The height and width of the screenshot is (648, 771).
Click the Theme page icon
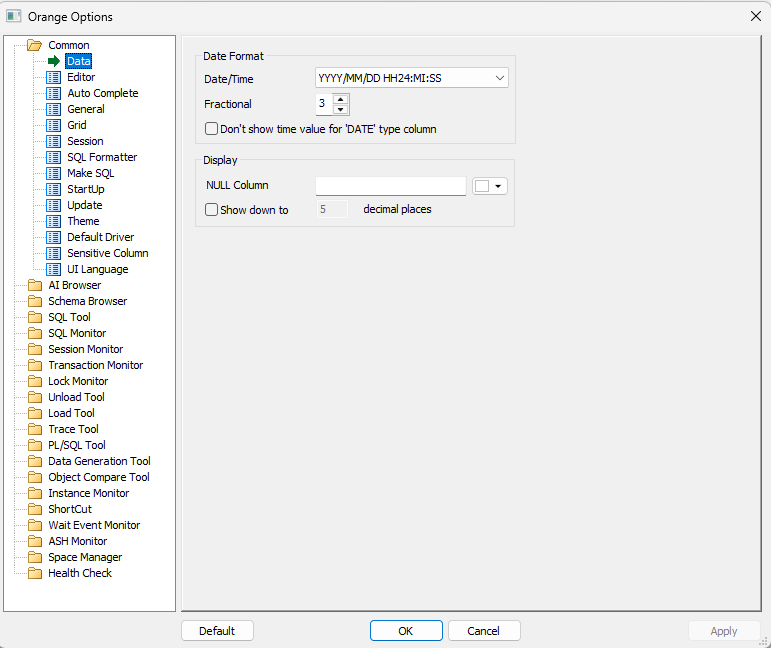click(53, 221)
